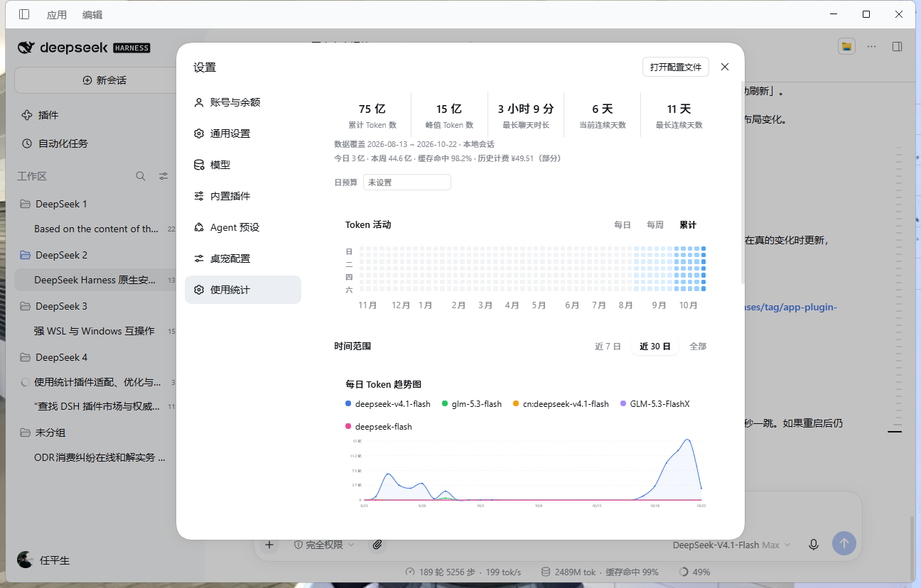Open the three-dot more options menu

point(871,46)
